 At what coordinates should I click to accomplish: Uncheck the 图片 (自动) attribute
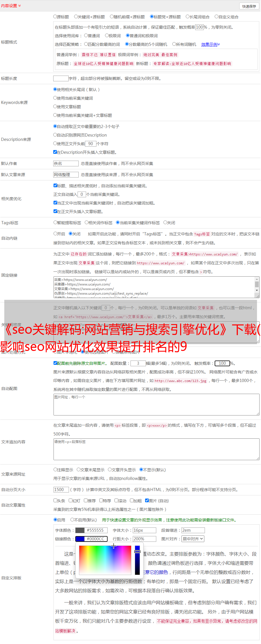pos(147,501)
